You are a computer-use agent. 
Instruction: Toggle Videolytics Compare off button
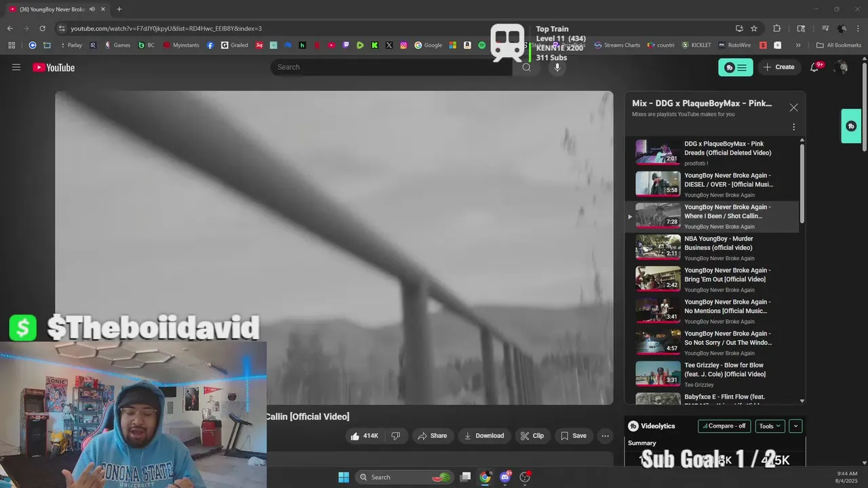(724, 426)
